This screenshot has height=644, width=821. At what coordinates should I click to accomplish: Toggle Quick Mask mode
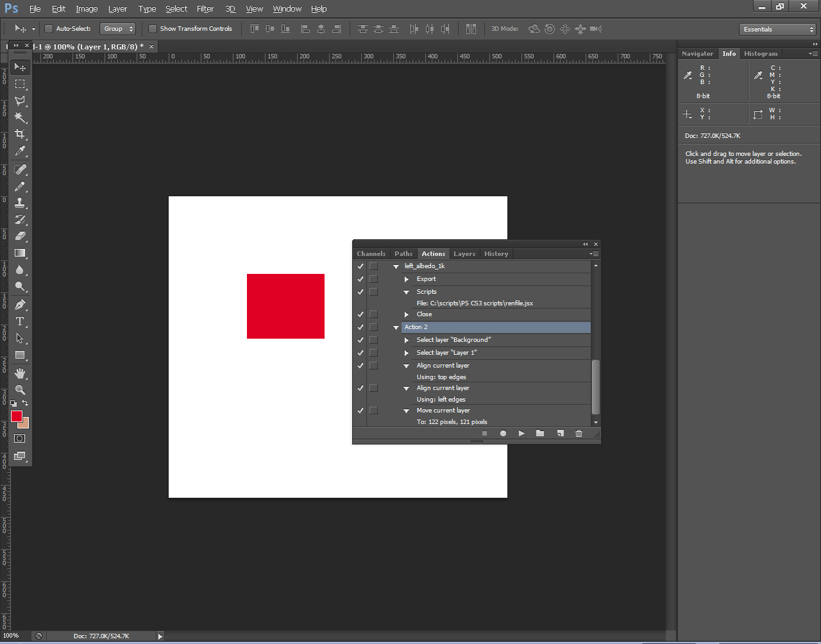(20, 439)
